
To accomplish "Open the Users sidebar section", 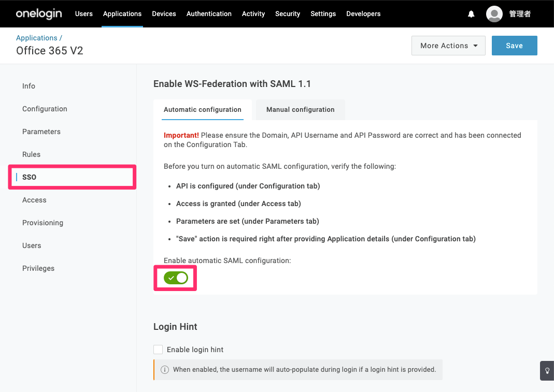I will (x=32, y=245).
